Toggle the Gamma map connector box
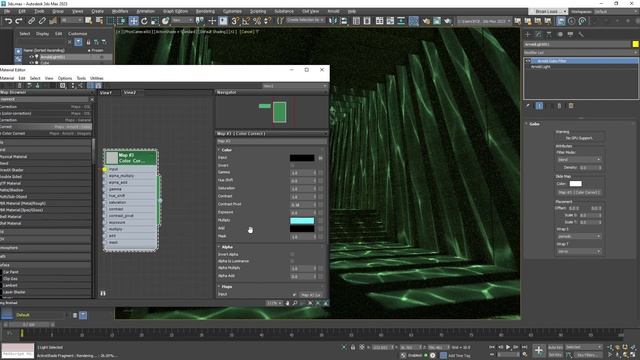 pyautogui.click(x=320, y=173)
